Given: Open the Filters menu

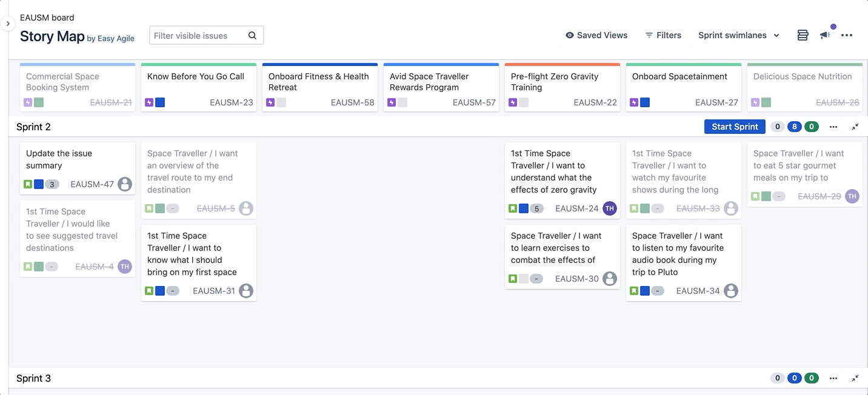Looking at the screenshot, I should tap(663, 35).
